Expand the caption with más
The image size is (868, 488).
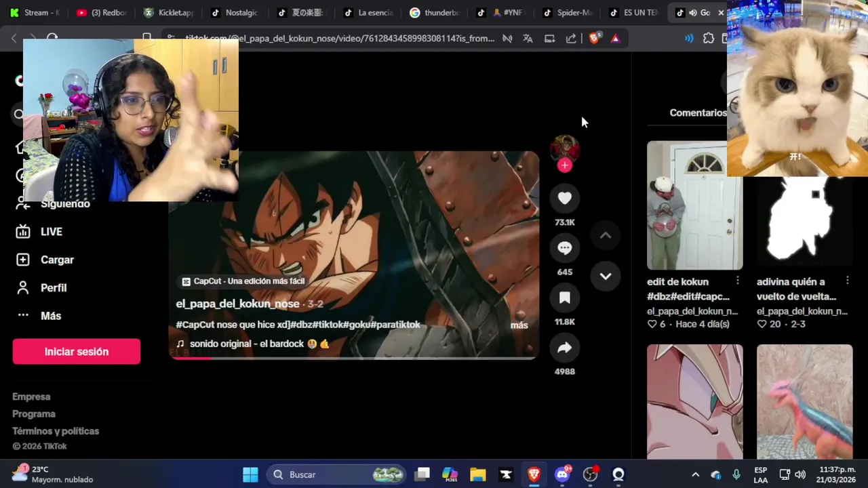coord(519,325)
